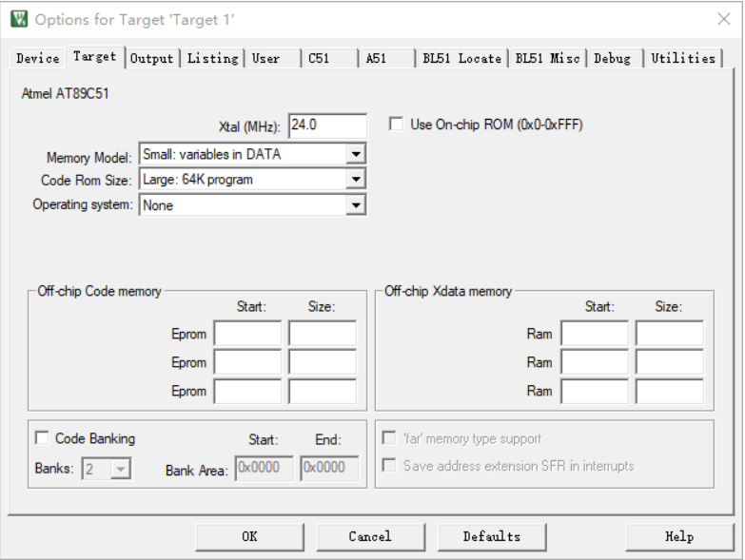Open the User tab
745x560 pixels.
[x=273, y=58]
